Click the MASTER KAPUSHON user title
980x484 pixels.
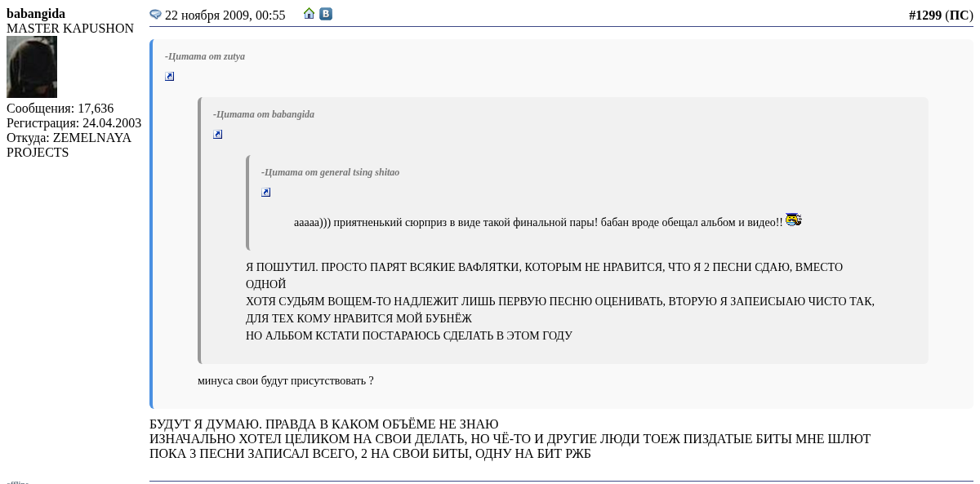[x=70, y=29]
